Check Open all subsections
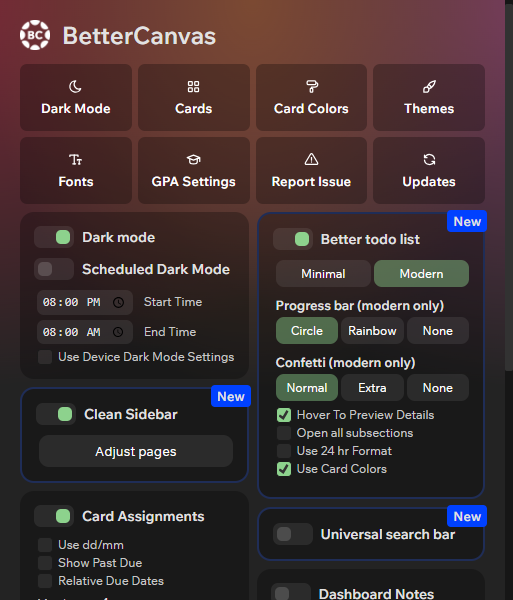 [x=284, y=433]
